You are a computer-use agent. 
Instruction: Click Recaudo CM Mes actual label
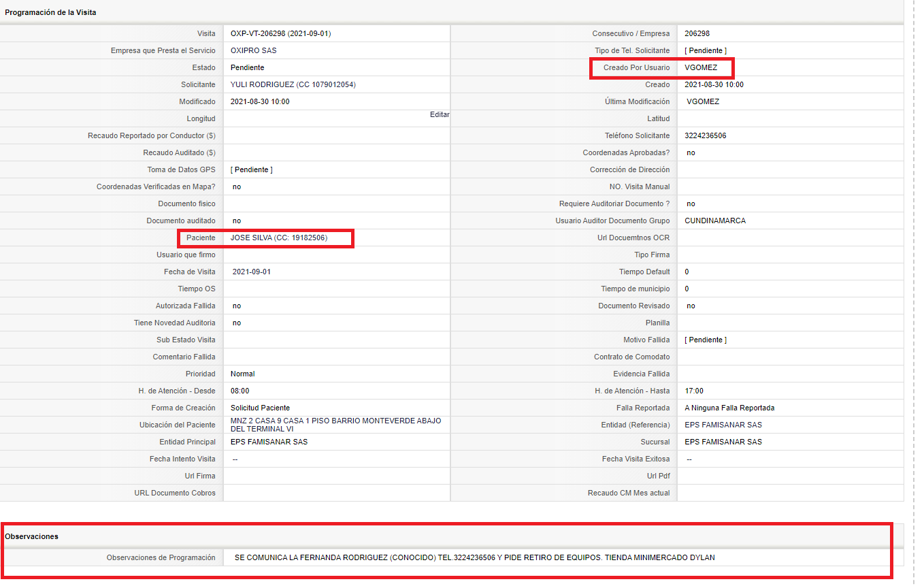(629, 493)
